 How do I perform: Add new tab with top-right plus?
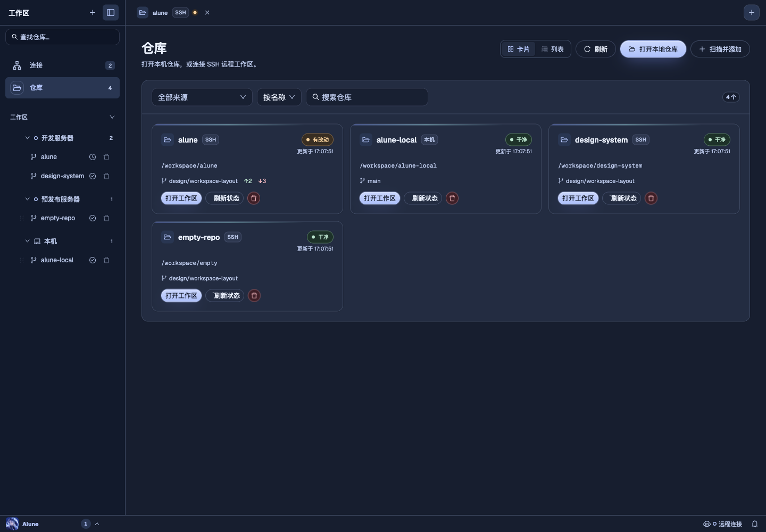click(751, 12)
